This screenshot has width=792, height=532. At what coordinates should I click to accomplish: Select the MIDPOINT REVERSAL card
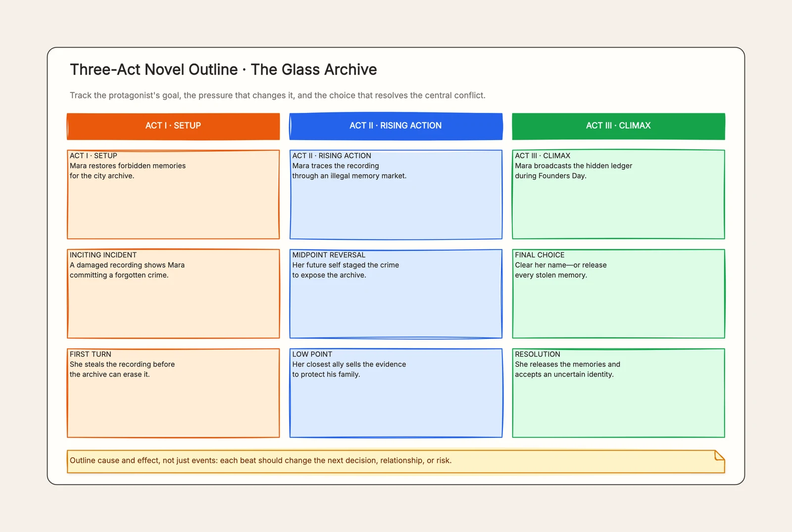pos(396,294)
